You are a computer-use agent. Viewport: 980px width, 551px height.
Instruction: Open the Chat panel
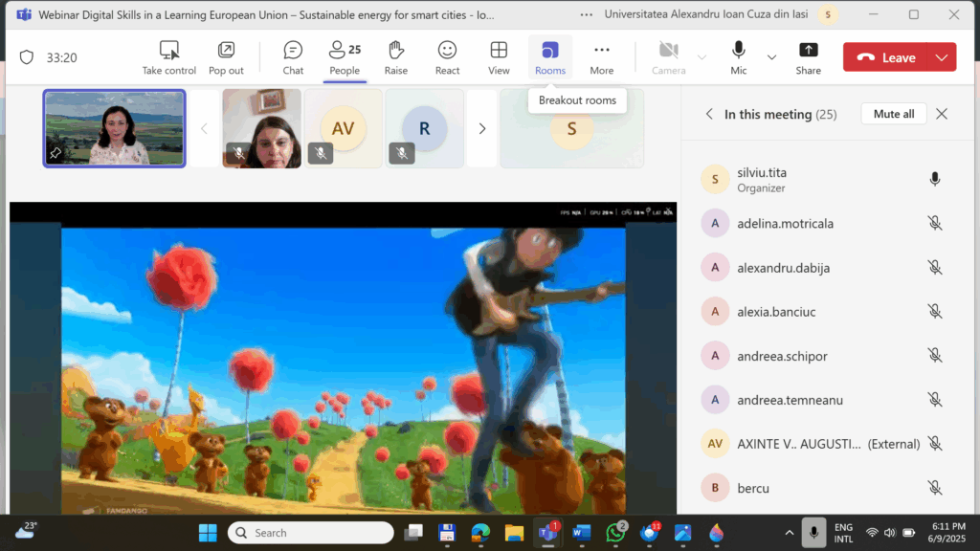[293, 57]
